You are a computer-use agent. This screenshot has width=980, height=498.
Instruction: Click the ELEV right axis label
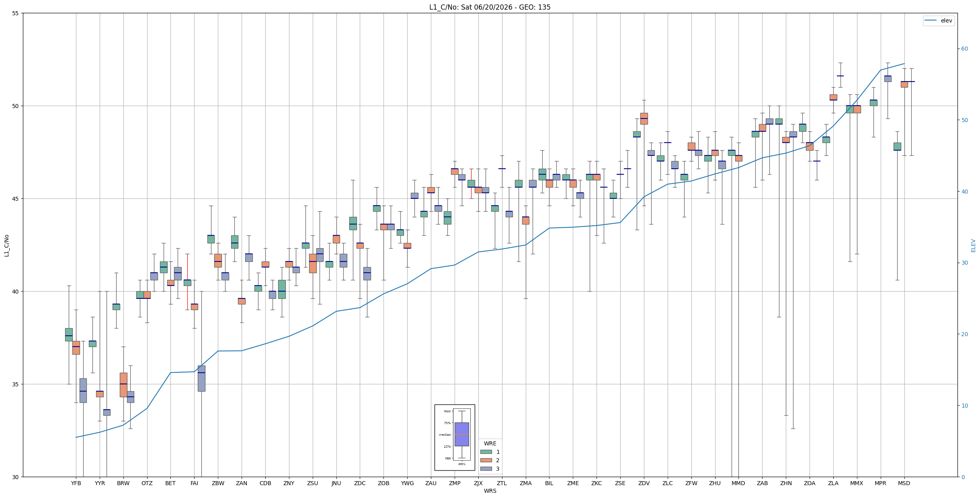(x=973, y=245)
